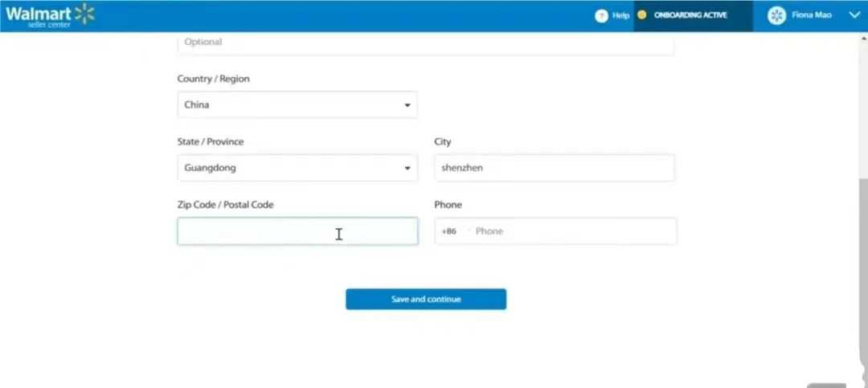Click the Walmart Seller Center wordmark
Screen dimensions: 868x388
pos(39,14)
